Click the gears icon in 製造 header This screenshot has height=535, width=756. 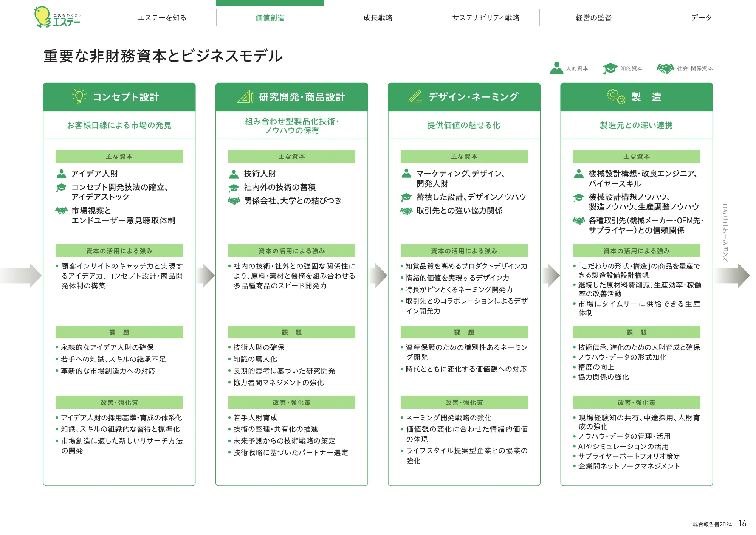tap(617, 97)
